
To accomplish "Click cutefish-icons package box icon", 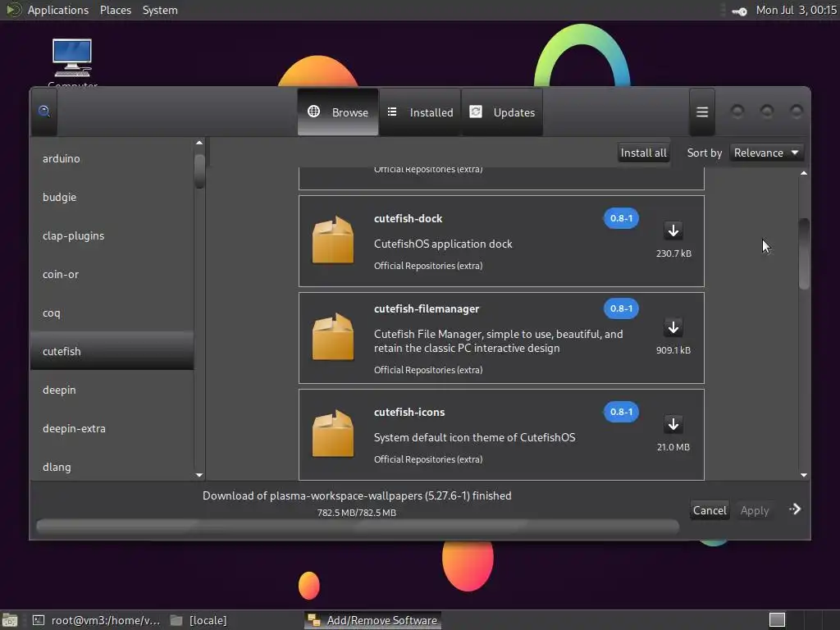I will [x=333, y=434].
